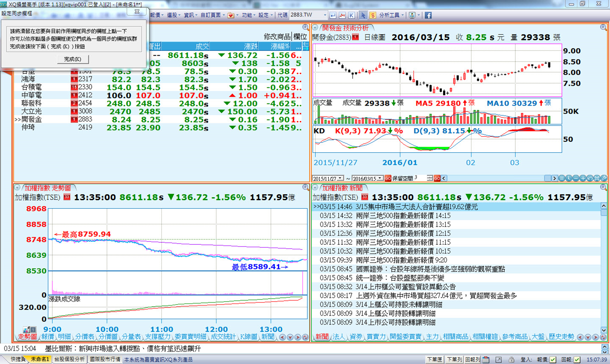Toggle the 報價 status checkbox
The image size is (610, 364).
click(553, 359)
